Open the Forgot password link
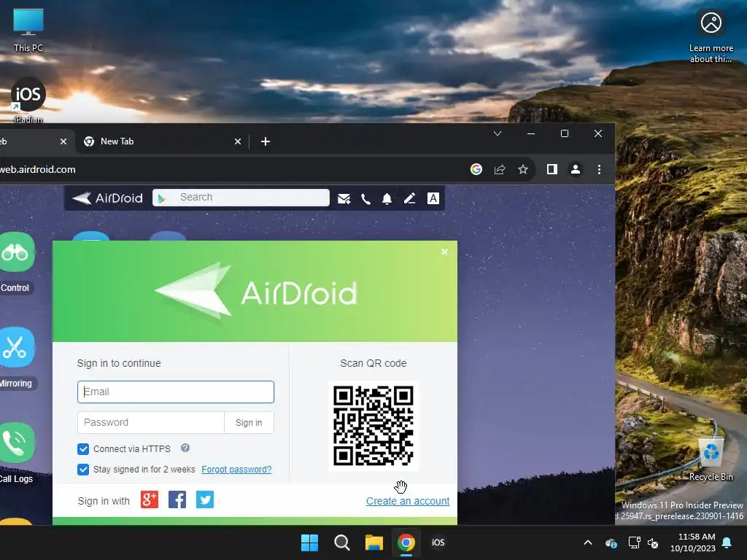 coord(236,470)
